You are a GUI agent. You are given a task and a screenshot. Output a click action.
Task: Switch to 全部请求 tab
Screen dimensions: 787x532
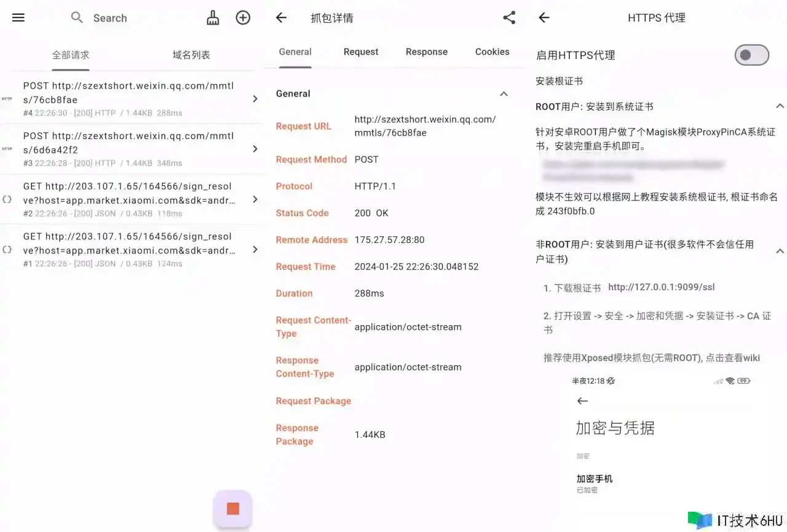pyautogui.click(x=71, y=55)
